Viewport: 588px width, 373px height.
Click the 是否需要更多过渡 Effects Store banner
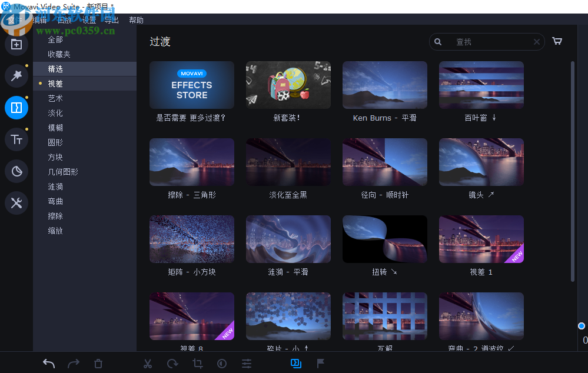(x=191, y=85)
